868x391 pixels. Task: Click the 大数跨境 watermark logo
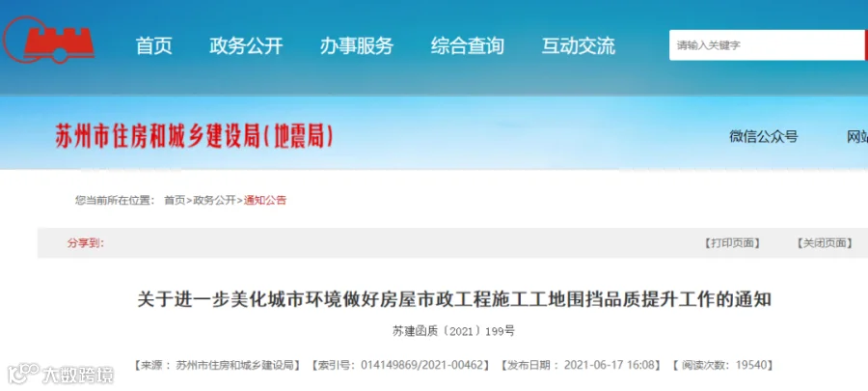[60, 374]
